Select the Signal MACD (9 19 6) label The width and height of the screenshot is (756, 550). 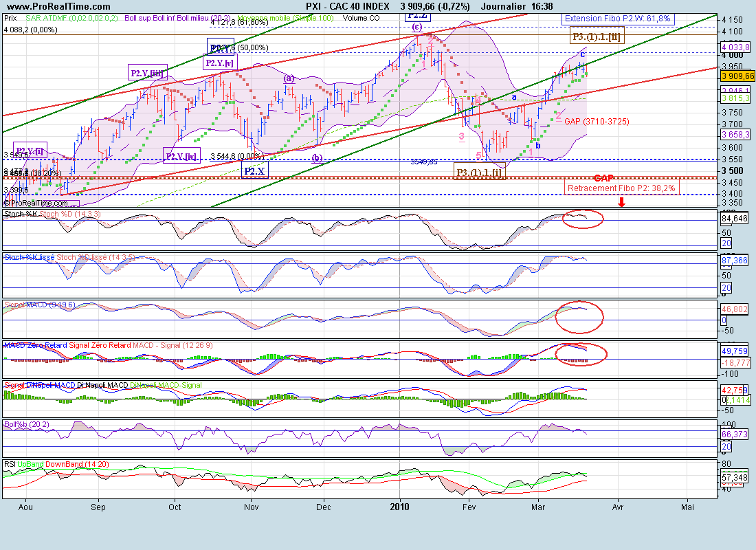pos(40,305)
